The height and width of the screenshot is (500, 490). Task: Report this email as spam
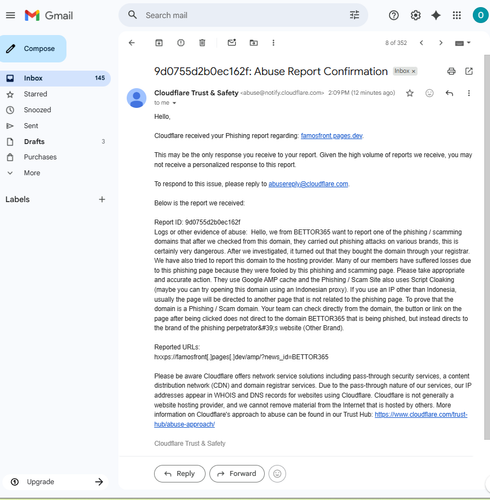click(181, 43)
